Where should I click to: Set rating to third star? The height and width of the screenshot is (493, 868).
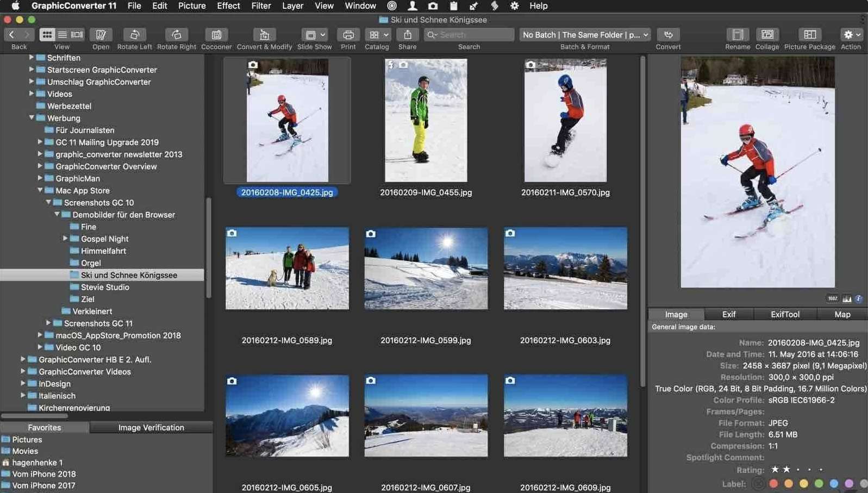tap(798, 470)
